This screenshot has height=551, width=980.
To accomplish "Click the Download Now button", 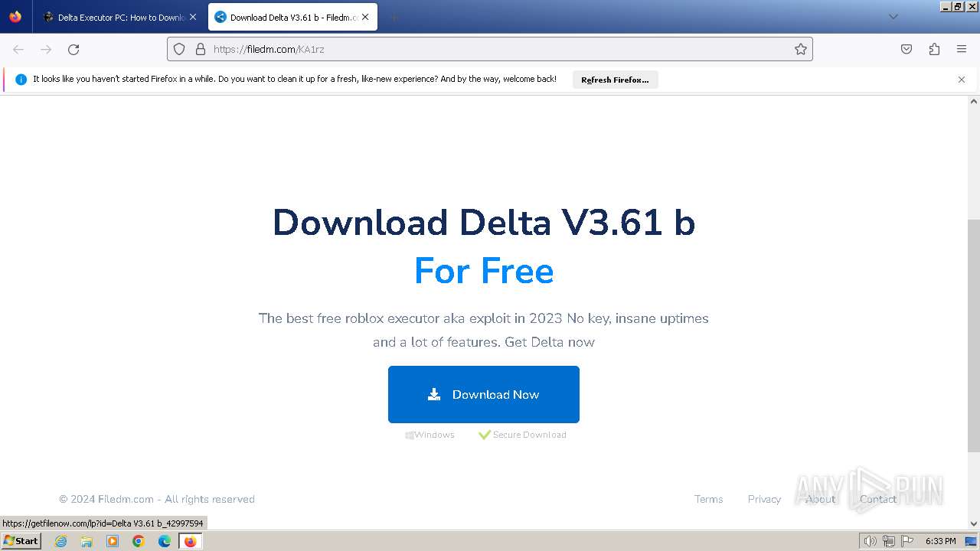I will point(484,394).
